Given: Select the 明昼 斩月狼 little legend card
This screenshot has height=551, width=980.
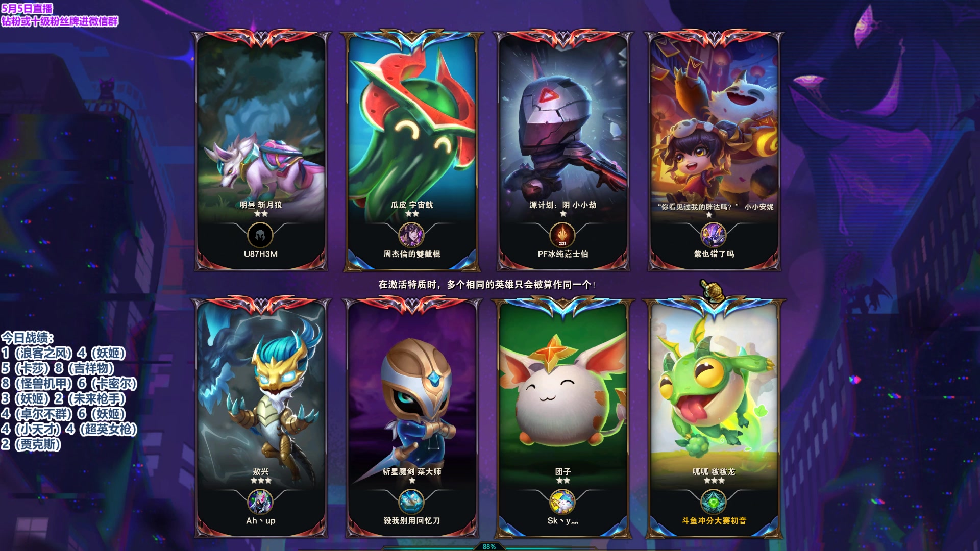Looking at the screenshot, I should pos(261,151).
